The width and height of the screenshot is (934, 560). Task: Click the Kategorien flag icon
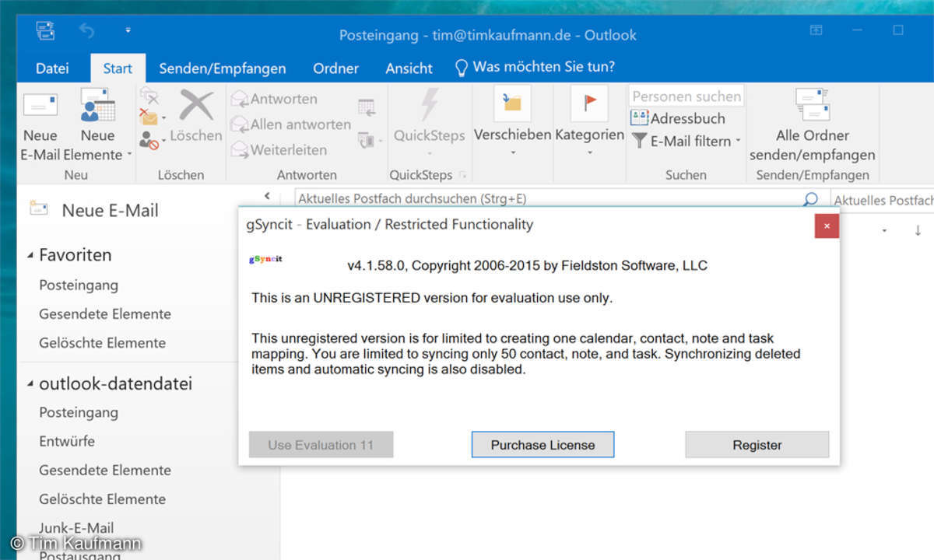click(x=589, y=103)
